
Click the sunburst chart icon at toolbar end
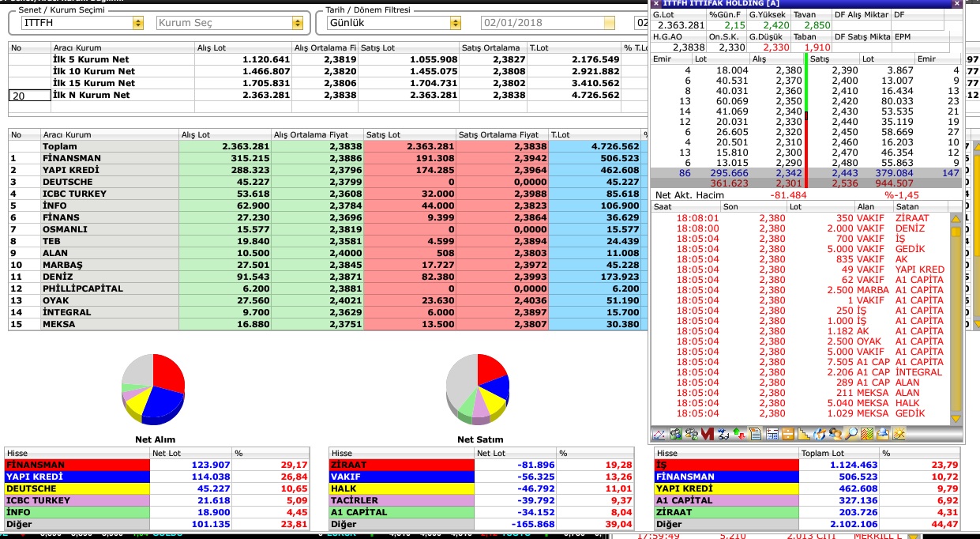[899, 434]
